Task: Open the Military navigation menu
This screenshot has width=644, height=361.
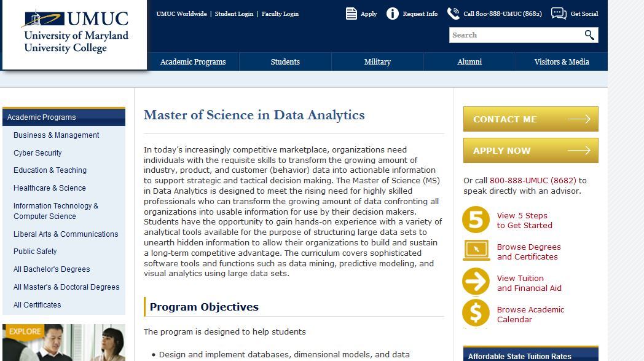Action: pos(377,61)
